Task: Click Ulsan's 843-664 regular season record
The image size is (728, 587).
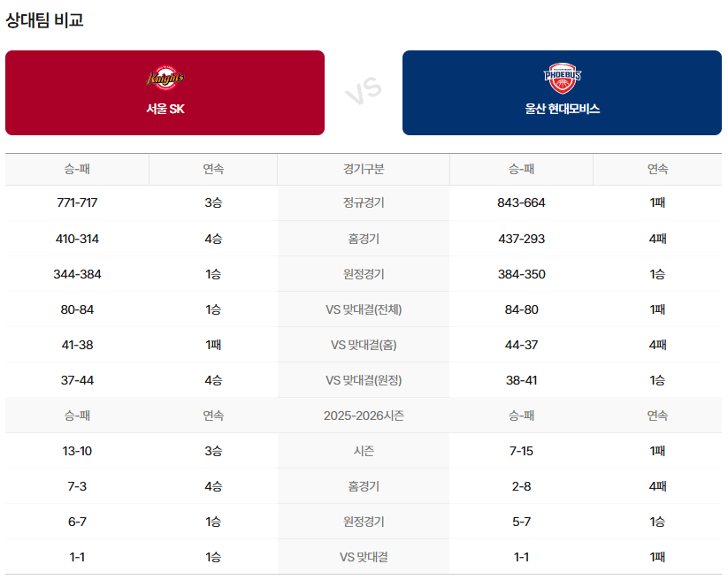Action: click(521, 202)
